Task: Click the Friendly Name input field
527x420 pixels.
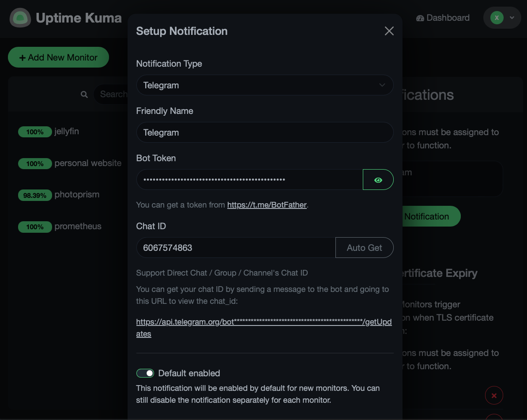Action: [265, 132]
